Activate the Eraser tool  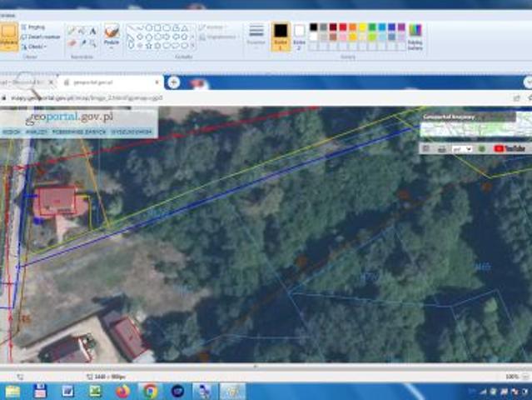[72, 42]
